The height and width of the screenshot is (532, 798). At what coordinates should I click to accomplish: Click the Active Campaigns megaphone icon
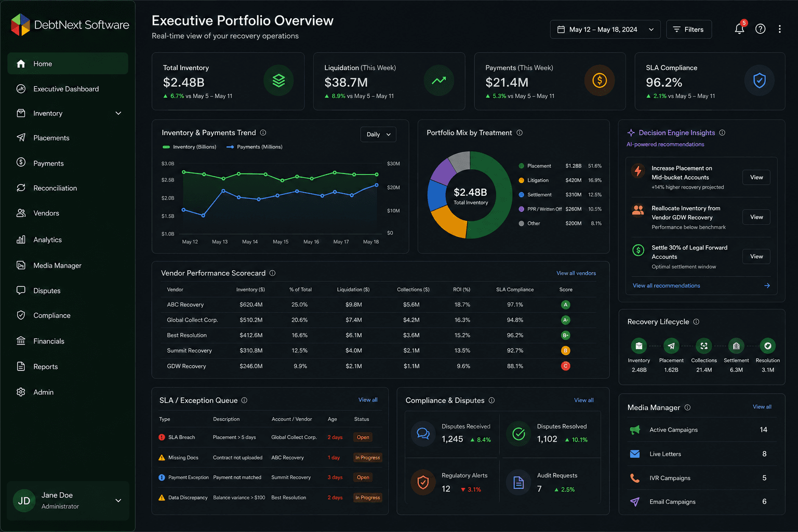click(x=635, y=430)
